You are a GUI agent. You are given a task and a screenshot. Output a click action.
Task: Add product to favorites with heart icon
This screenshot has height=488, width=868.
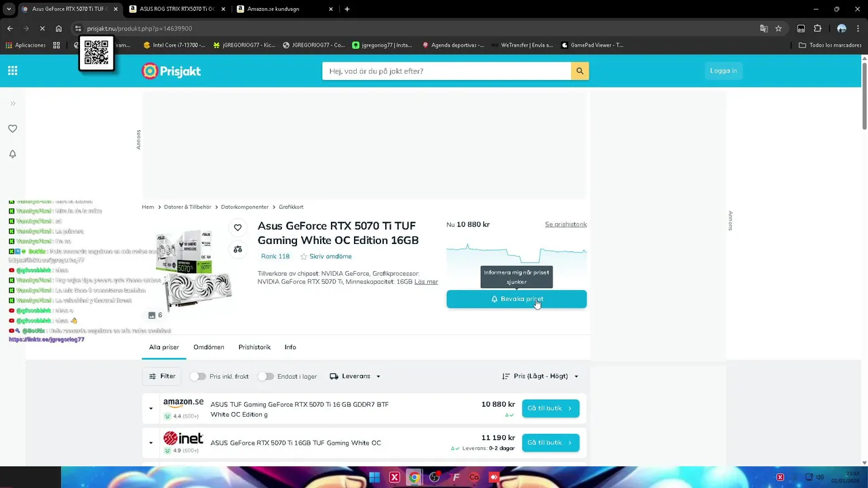point(237,228)
